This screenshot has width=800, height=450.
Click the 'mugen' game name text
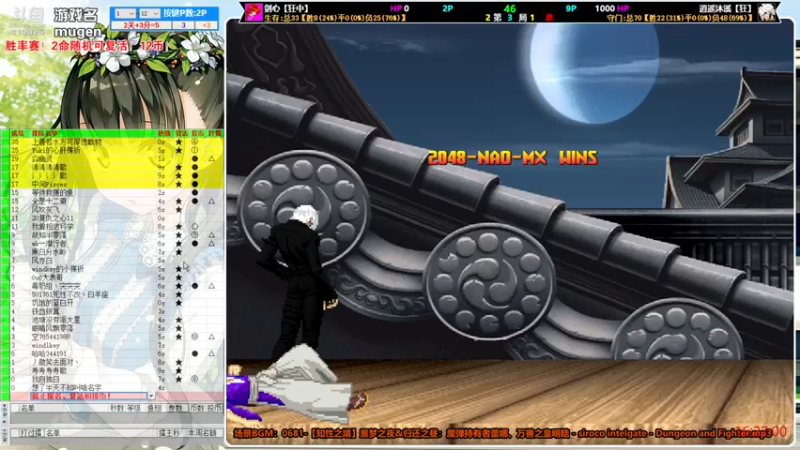78,32
